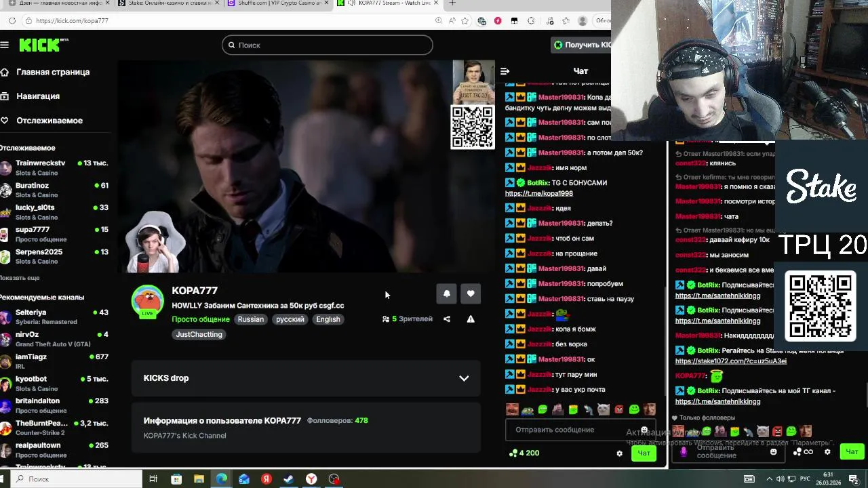Click the microphone icon in the overlay chat
The height and width of the screenshot is (488, 868).
(x=684, y=452)
